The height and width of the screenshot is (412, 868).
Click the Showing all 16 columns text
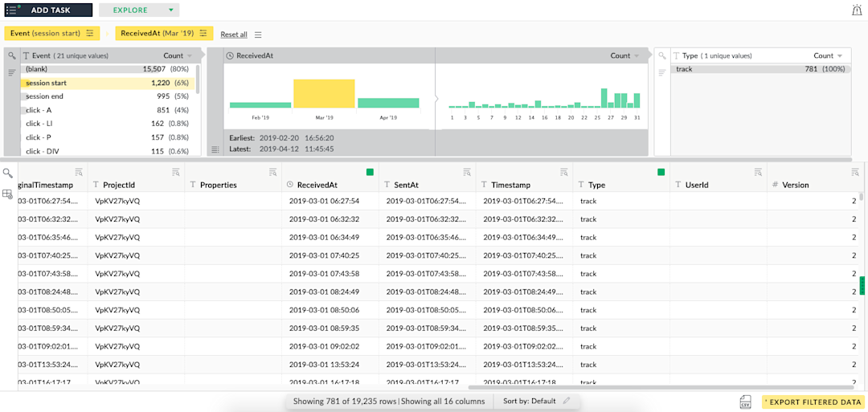[x=444, y=401]
